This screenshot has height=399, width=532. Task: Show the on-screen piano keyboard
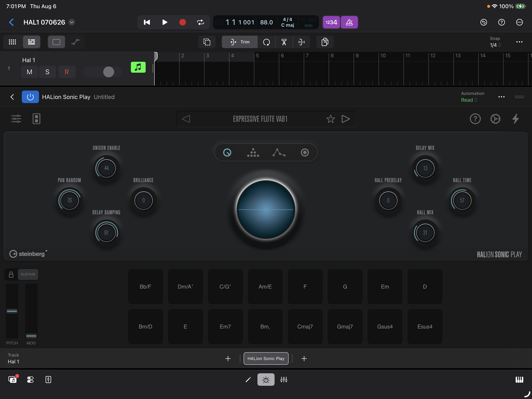tap(519, 380)
